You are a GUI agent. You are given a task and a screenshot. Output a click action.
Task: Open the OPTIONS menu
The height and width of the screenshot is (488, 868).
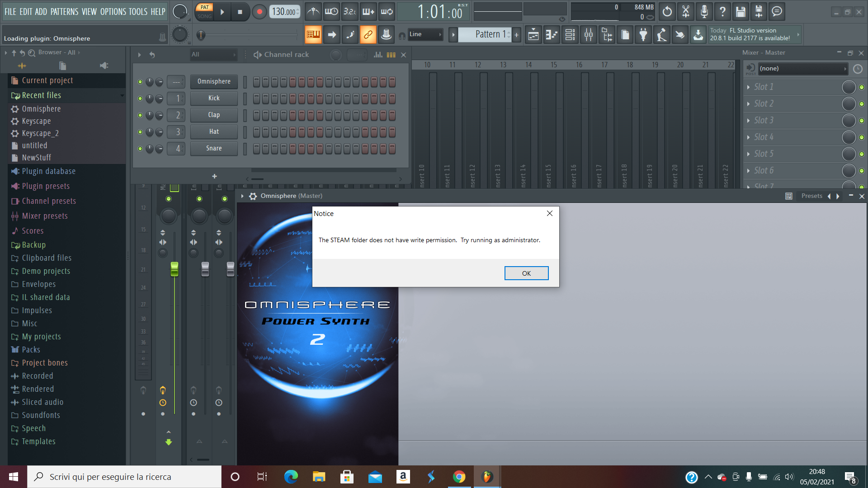[x=113, y=12]
